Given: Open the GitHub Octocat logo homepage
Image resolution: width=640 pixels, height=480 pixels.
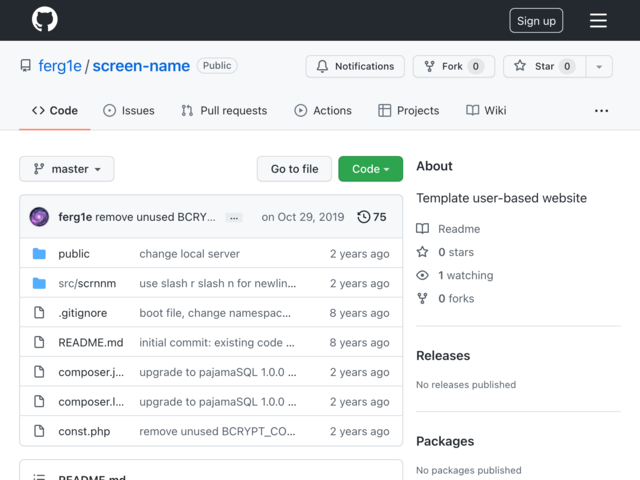Looking at the screenshot, I should coord(45,19).
